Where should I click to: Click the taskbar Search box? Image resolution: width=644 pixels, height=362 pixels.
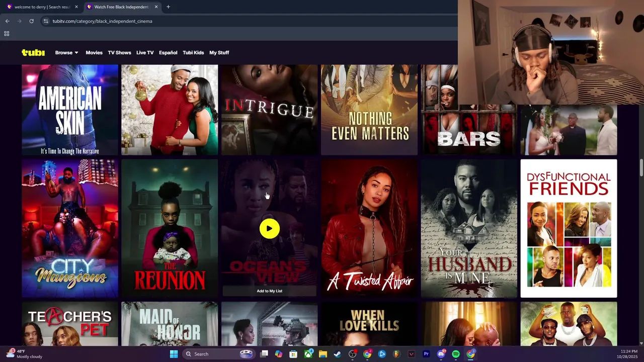point(218,354)
